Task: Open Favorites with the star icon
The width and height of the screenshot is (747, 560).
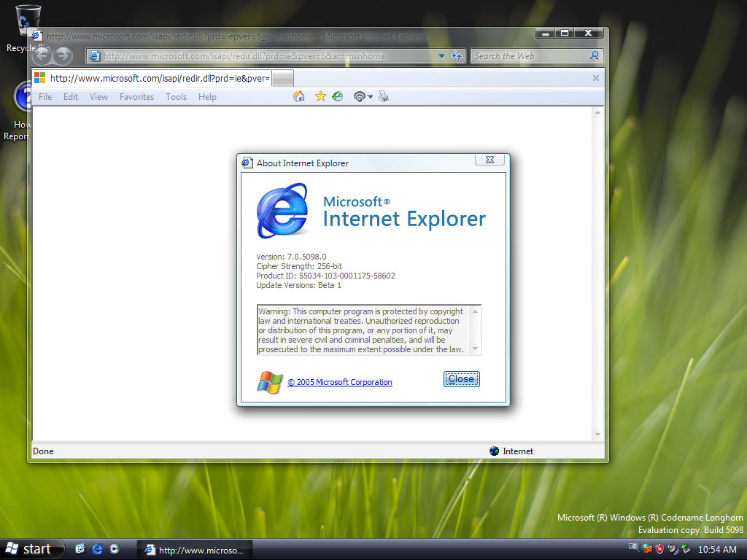Action: (x=320, y=96)
